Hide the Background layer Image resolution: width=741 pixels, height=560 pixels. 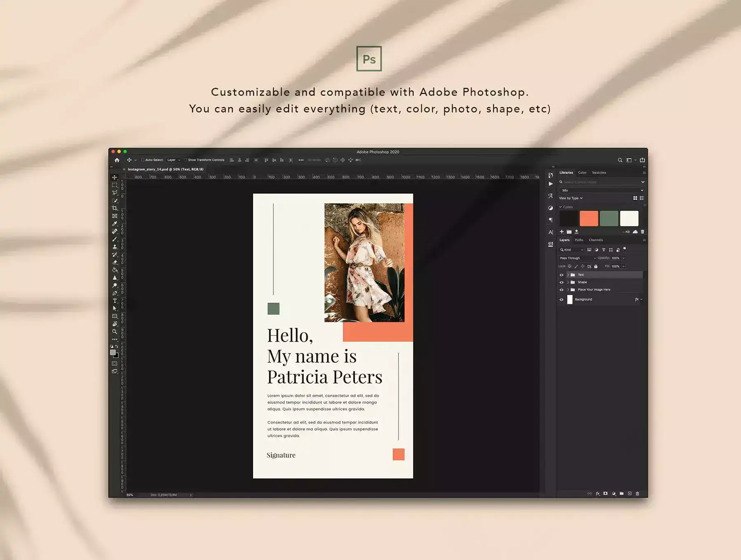(x=562, y=300)
